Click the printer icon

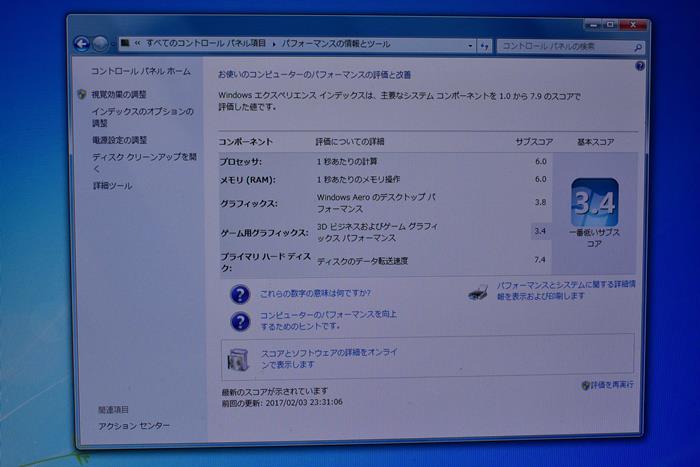tap(478, 292)
